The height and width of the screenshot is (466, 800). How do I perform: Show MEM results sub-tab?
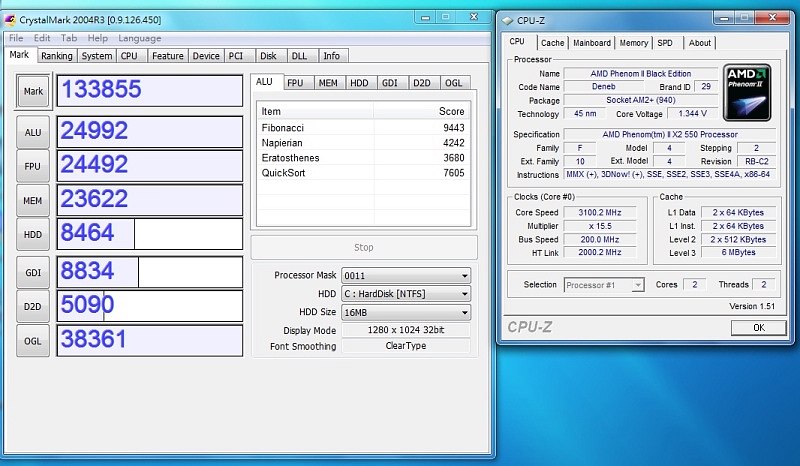328,83
